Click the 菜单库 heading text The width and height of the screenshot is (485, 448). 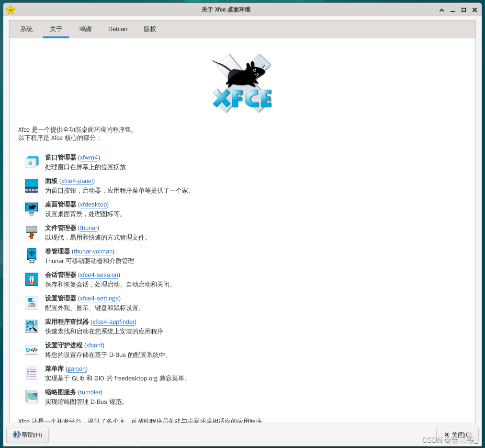pyautogui.click(x=55, y=369)
